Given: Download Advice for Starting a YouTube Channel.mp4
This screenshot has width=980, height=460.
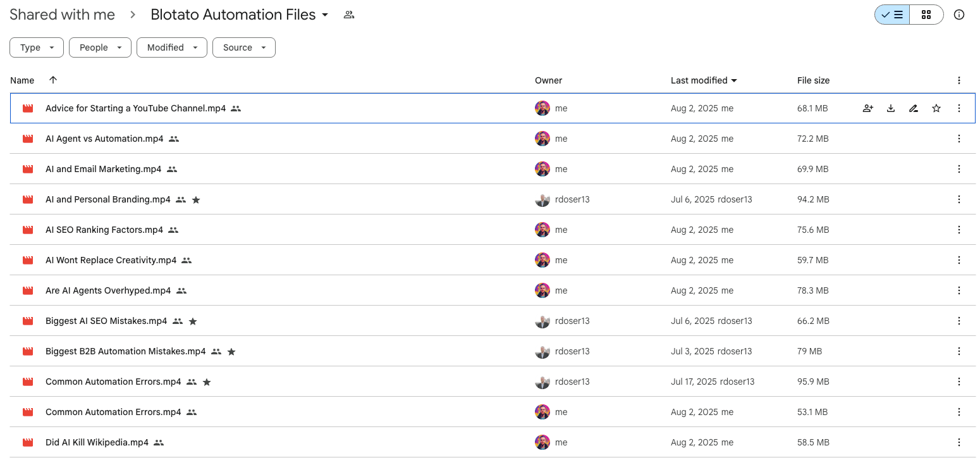Looking at the screenshot, I should pos(890,108).
